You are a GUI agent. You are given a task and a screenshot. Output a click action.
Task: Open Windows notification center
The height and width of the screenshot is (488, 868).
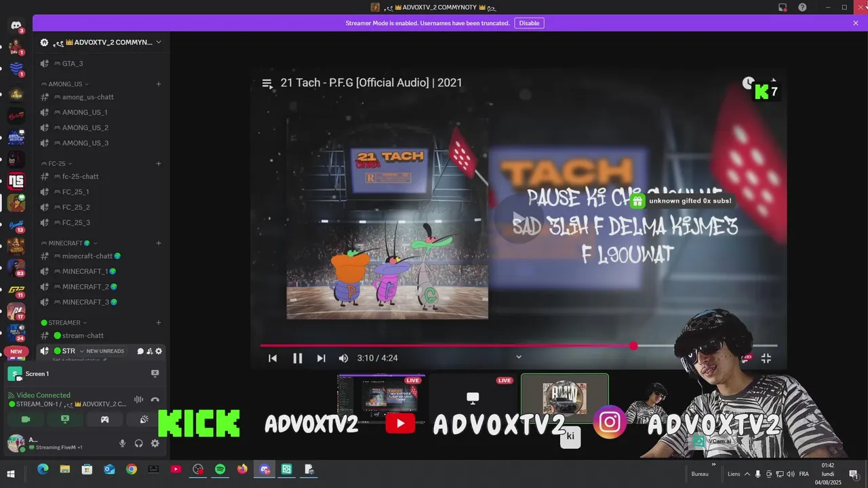853,474
